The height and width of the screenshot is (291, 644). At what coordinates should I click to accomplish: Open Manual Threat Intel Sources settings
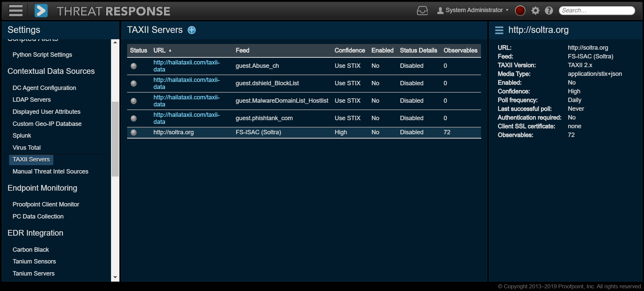[x=50, y=172]
